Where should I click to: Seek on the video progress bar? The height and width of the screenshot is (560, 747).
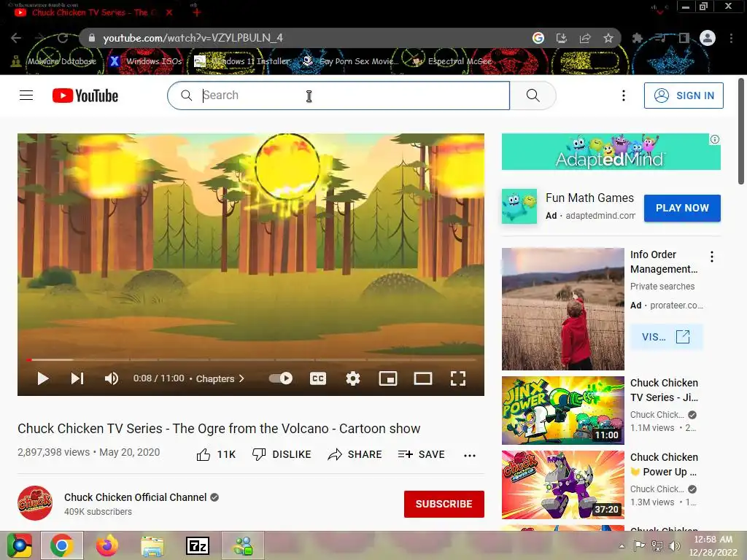251,359
